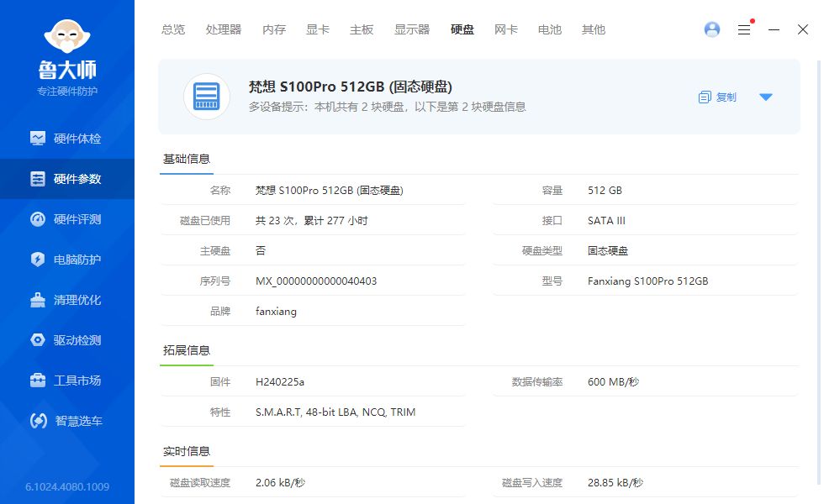Image resolution: width=824 pixels, height=504 pixels.
Task: Click the title 梵想 S100Pro 512GB (固态硬盘)
Action: point(351,87)
